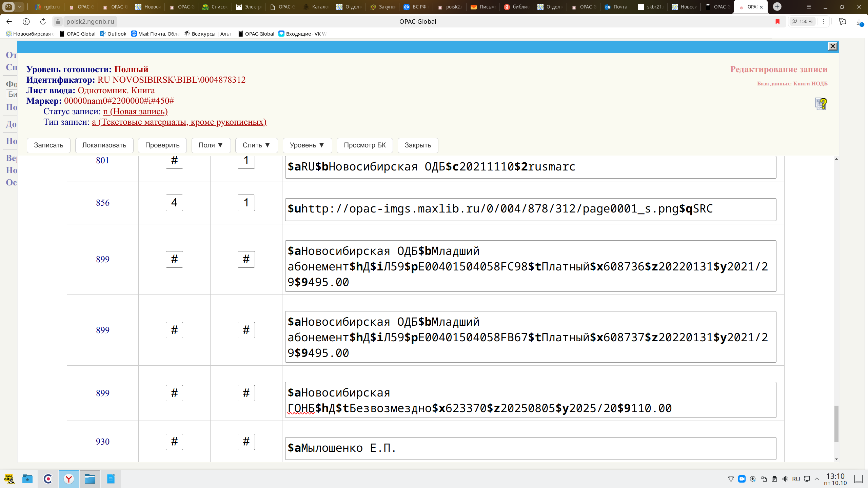Image resolution: width=868 pixels, height=488 pixels.
Task: Click the volume icon in system tray
Action: click(x=785, y=479)
